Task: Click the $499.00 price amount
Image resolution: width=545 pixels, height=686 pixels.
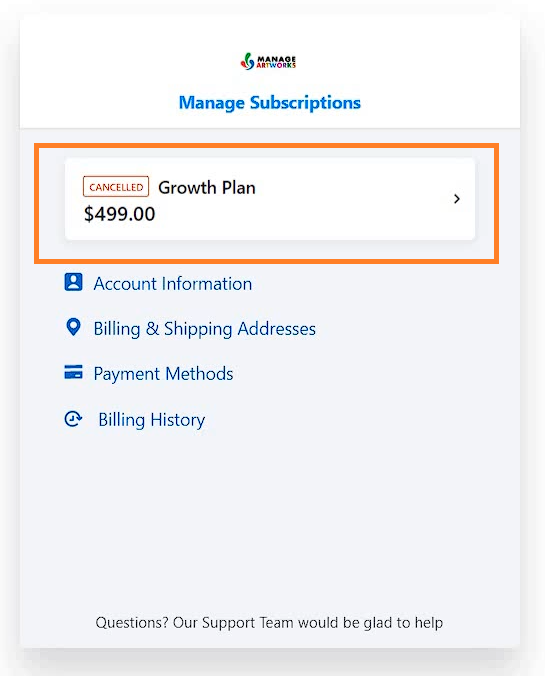Action: point(119,214)
